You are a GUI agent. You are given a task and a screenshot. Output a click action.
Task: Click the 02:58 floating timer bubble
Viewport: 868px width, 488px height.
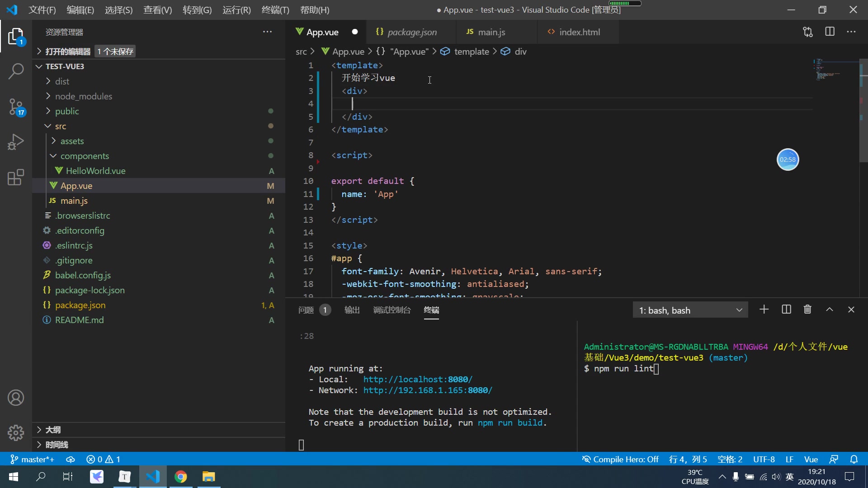tap(788, 160)
